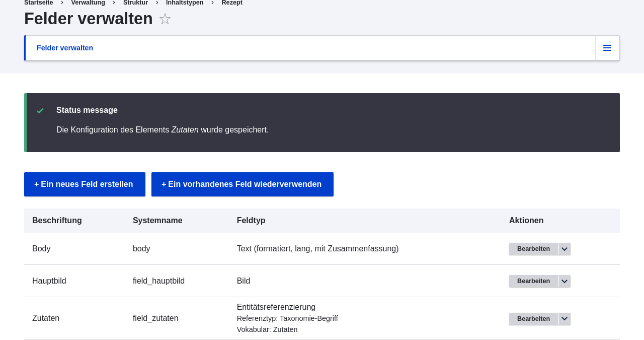Expand the action dropdown for Body row

(565, 249)
